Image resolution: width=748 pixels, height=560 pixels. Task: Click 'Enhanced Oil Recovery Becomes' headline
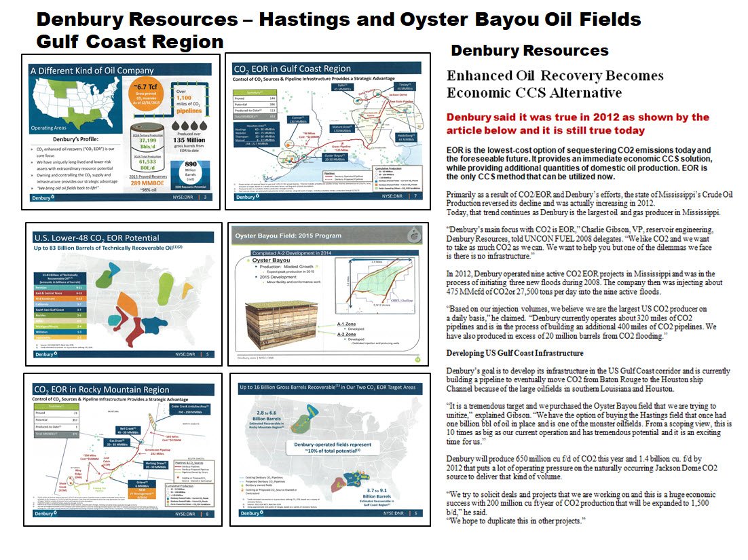(x=555, y=76)
